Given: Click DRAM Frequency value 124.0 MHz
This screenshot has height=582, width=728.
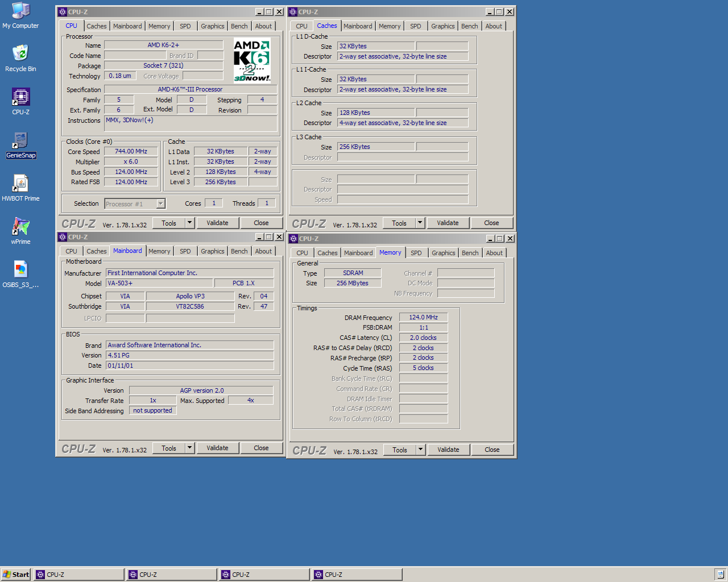Looking at the screenshot, I should pos(423,317).
